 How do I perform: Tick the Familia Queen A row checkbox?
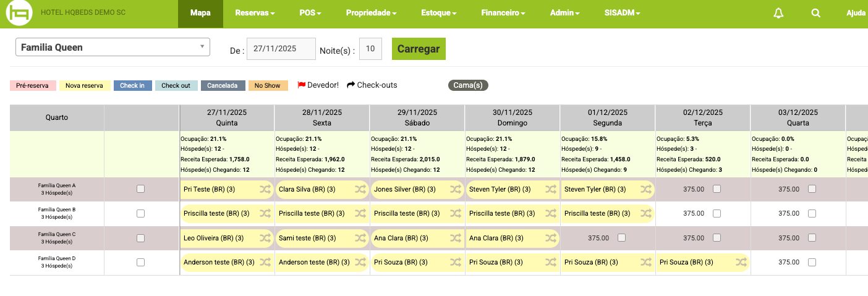coord(140,189)
